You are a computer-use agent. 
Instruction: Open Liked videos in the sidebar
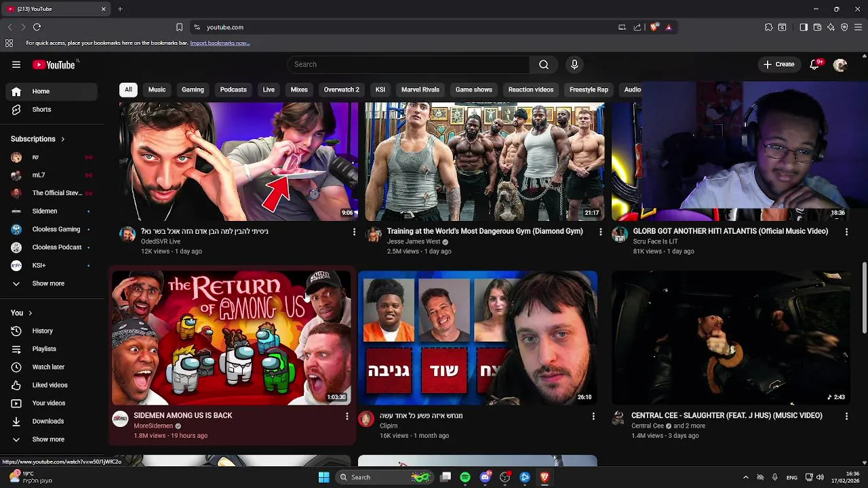(x=52, y=385)
